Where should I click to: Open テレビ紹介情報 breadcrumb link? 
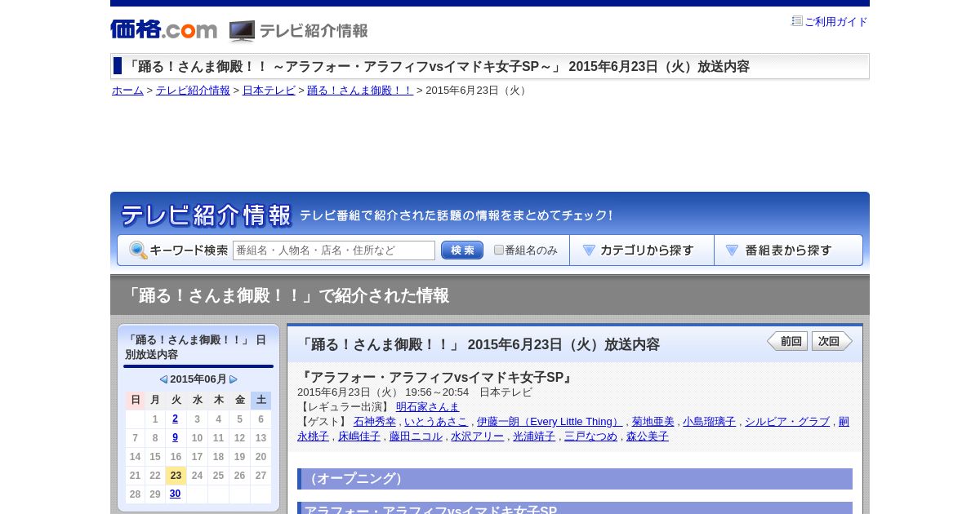pos(193,91)
